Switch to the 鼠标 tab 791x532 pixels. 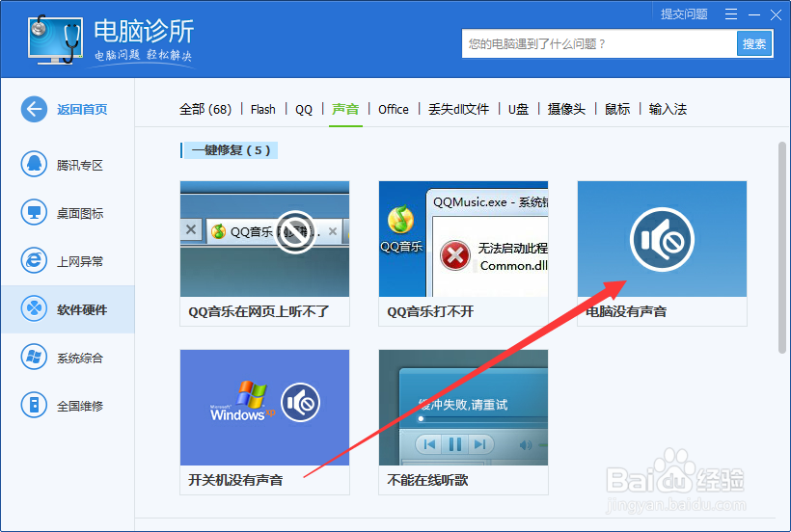[617, 109]
